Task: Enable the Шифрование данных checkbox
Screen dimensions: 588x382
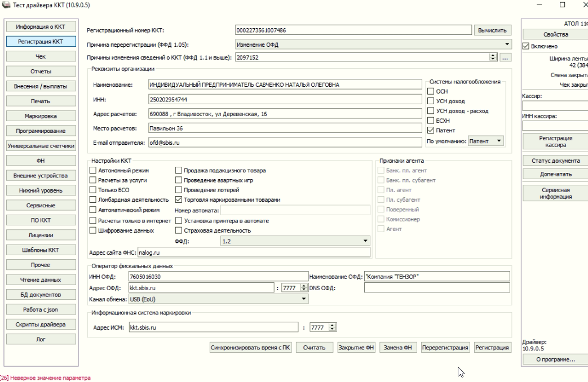Action: tap(92, 230)
